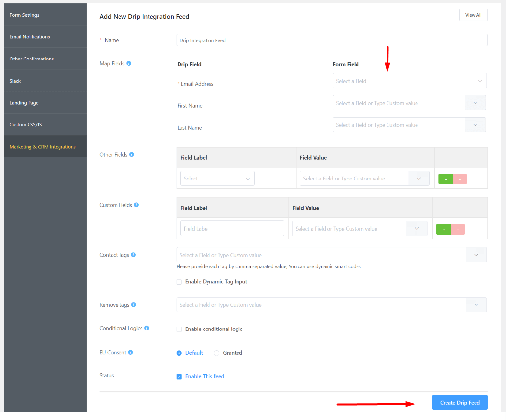Screen dimensions: 506x420
Task: Select Marketing & CRM Integrations
Action: [45, 147]
